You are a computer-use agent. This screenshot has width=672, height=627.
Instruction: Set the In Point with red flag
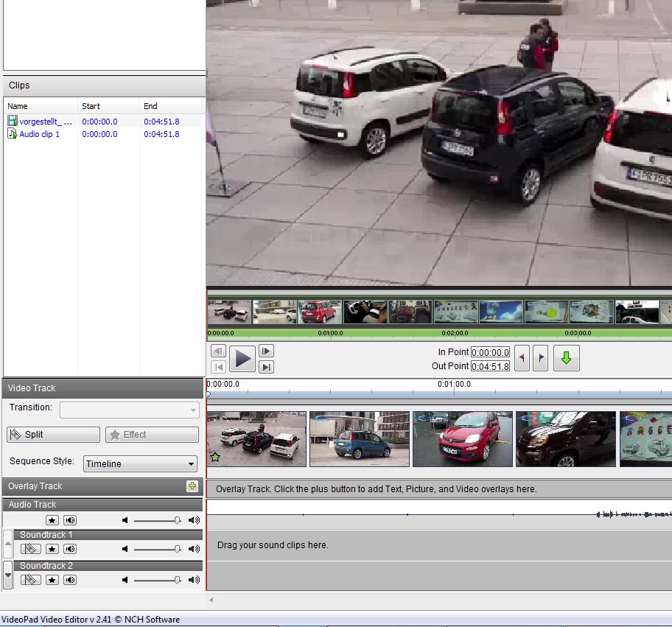click(x=522, y=358)
